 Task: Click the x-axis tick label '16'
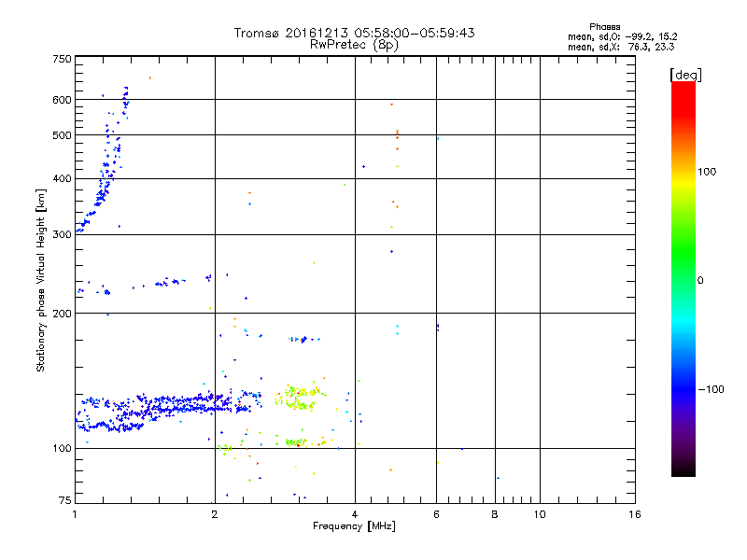[635, 514]
